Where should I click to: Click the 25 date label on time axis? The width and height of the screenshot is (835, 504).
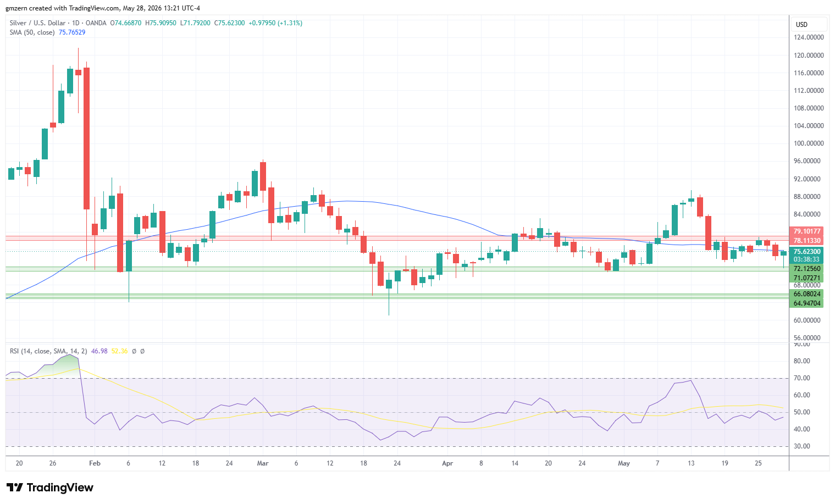(759, 463)
